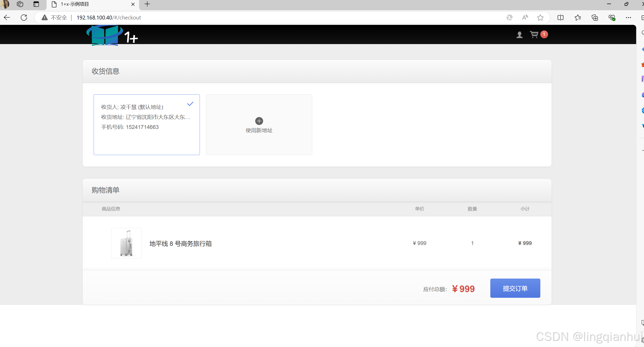Submit the order with 提交订单 button

pos(515,288)
